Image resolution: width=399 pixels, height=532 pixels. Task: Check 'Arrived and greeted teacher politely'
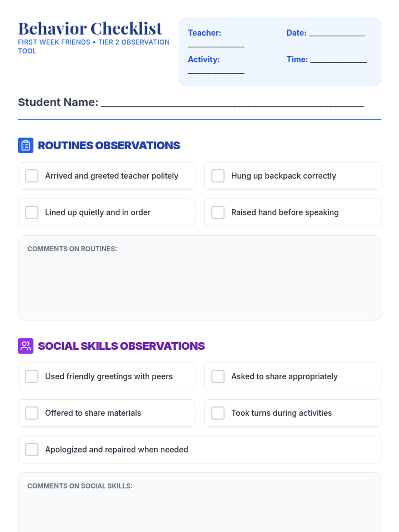32,176
